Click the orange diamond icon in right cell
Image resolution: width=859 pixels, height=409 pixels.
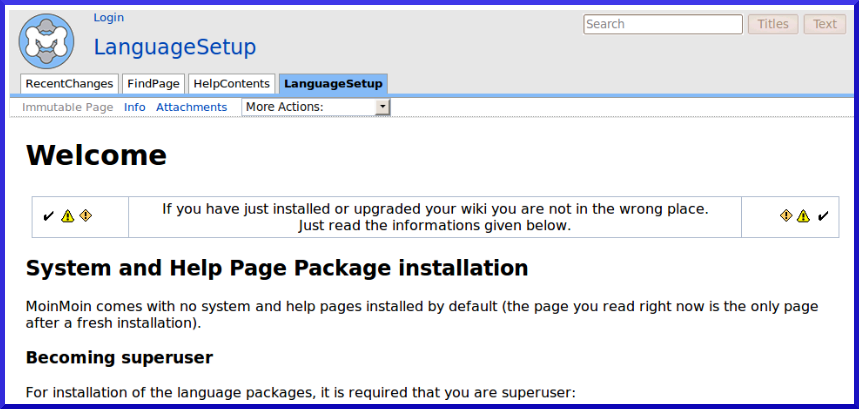point(786,216)
